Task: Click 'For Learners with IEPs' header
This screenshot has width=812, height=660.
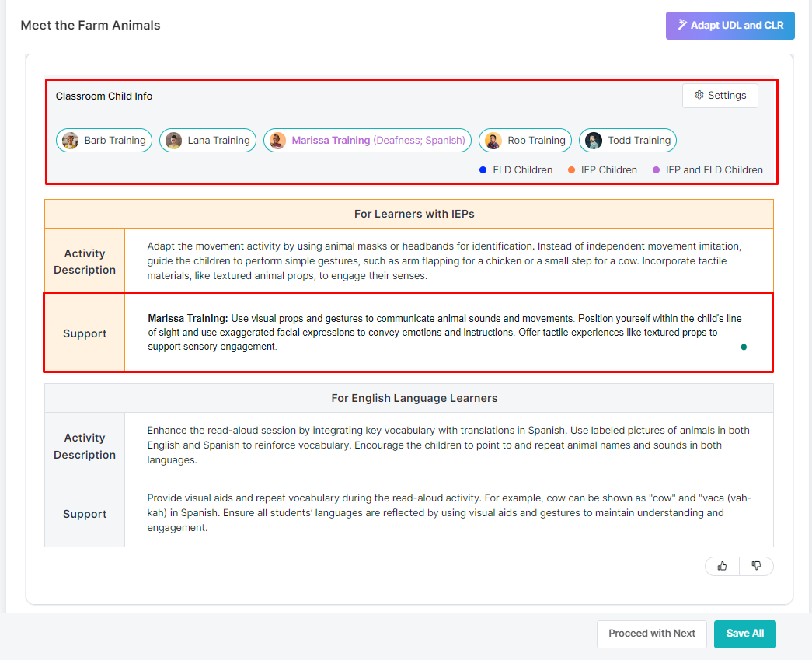Action: pyautogui.click(x=414, y=214)
